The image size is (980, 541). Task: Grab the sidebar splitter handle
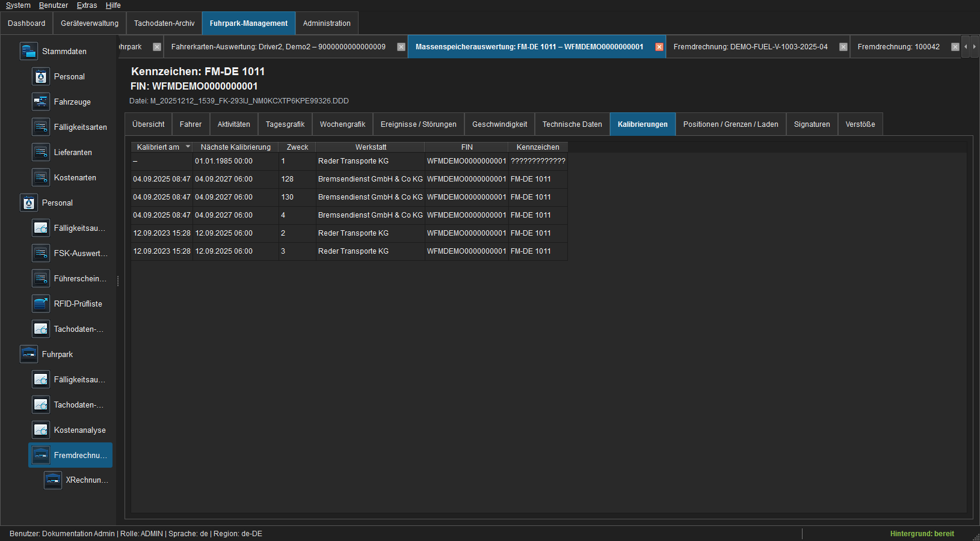[118, 281]
